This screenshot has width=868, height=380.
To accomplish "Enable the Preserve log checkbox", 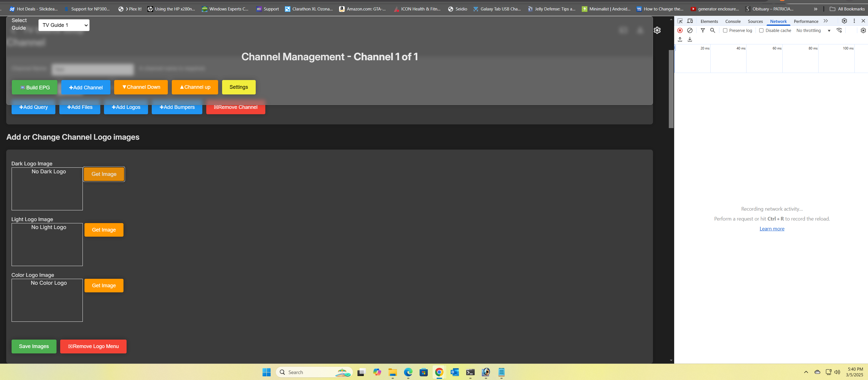I will tap(725, 30).
